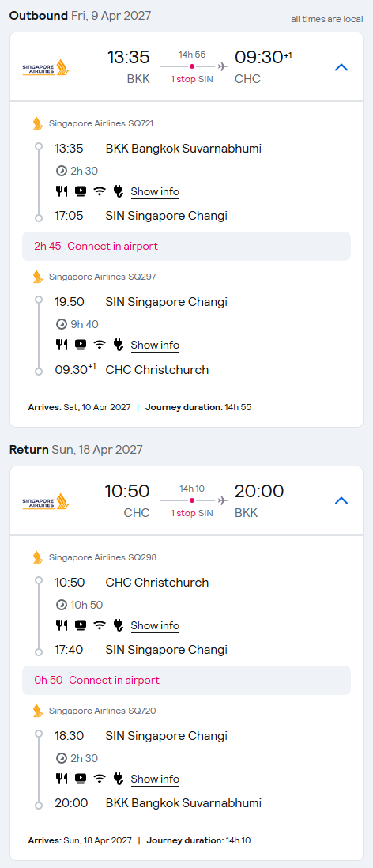This screenshot has width=373, height=868.
Task: Click the Wi-Fi icon for SQ298
Action: click(x=99, y=625)
